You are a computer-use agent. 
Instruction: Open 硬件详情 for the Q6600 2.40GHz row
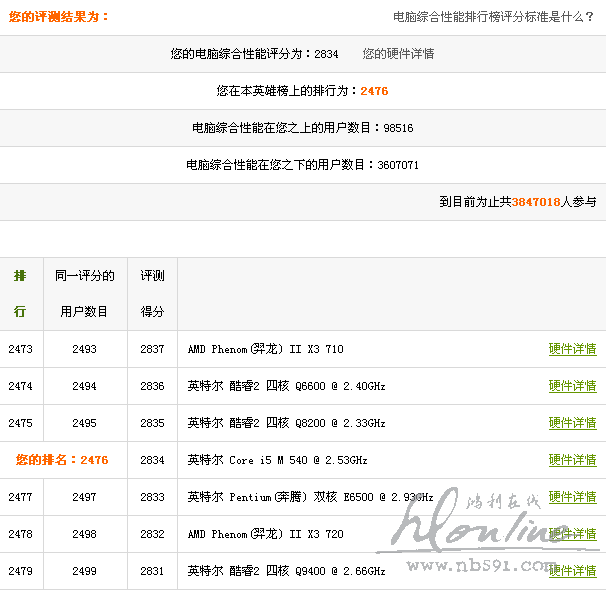[x=572, y=386]
